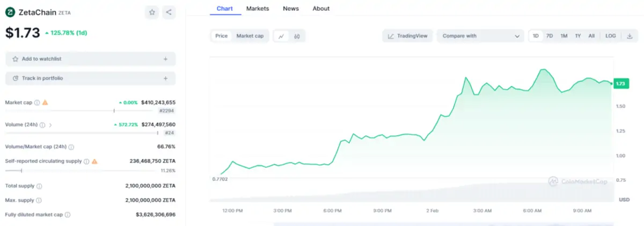Click the Max. supply info icon
This screenshot has width=644, height=226.
[x=39, y=200]
